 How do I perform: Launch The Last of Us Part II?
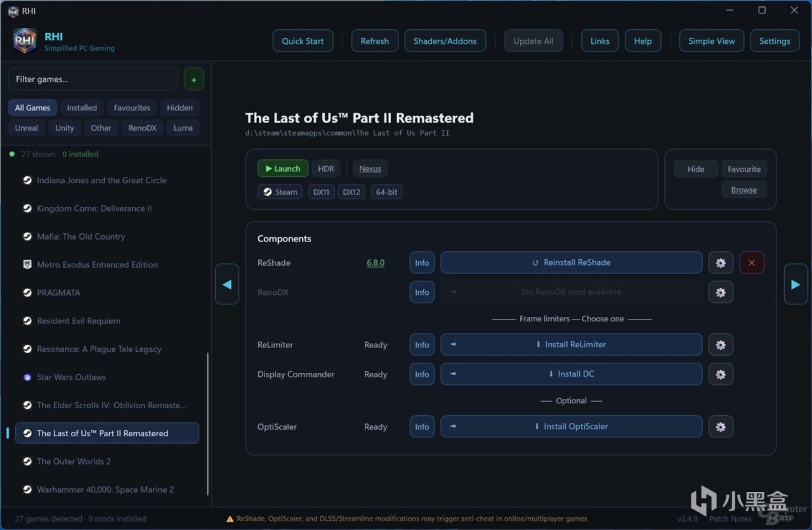point(283,169)
